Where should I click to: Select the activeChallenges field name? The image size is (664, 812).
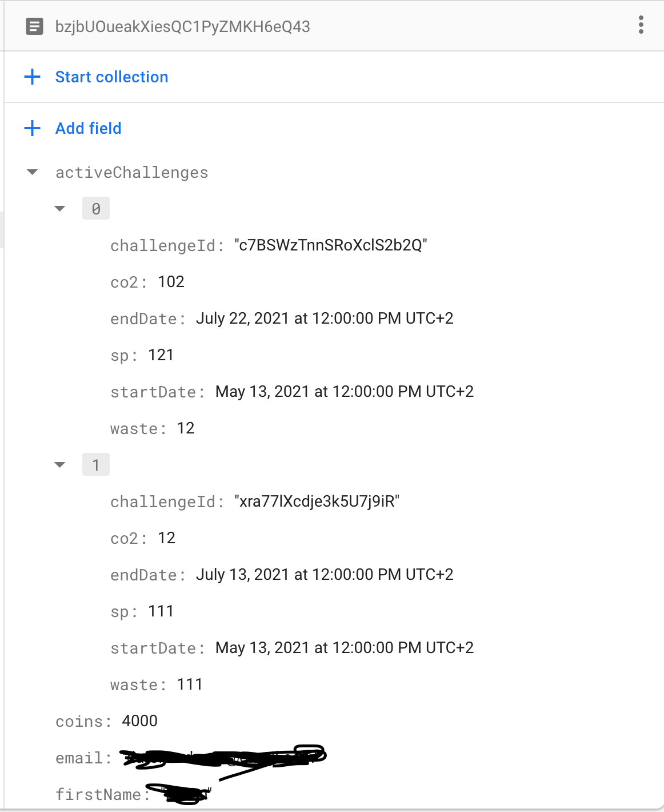click(x=131, y=173)
